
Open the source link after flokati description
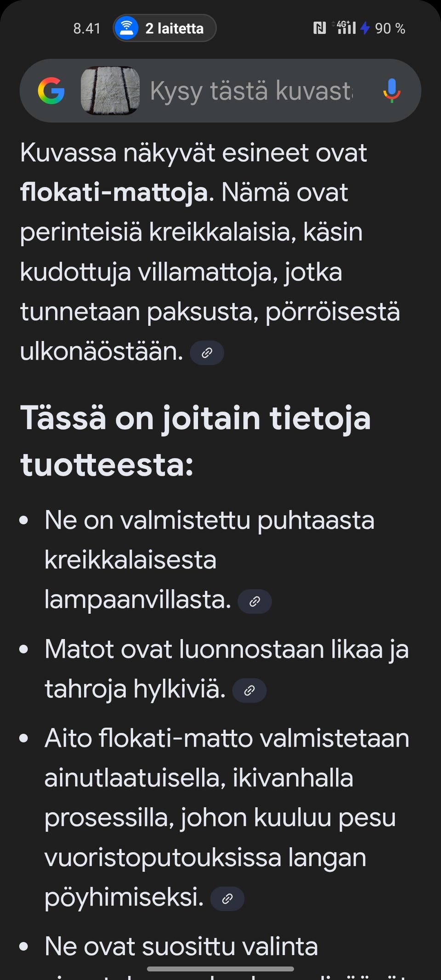click(206, 353)
